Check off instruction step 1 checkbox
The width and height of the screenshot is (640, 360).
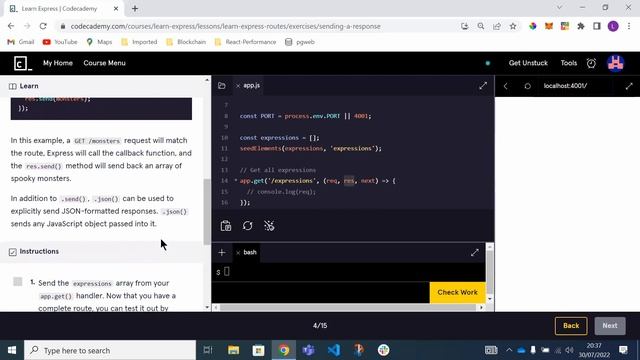pyautogui.click(x=18, y=282)
